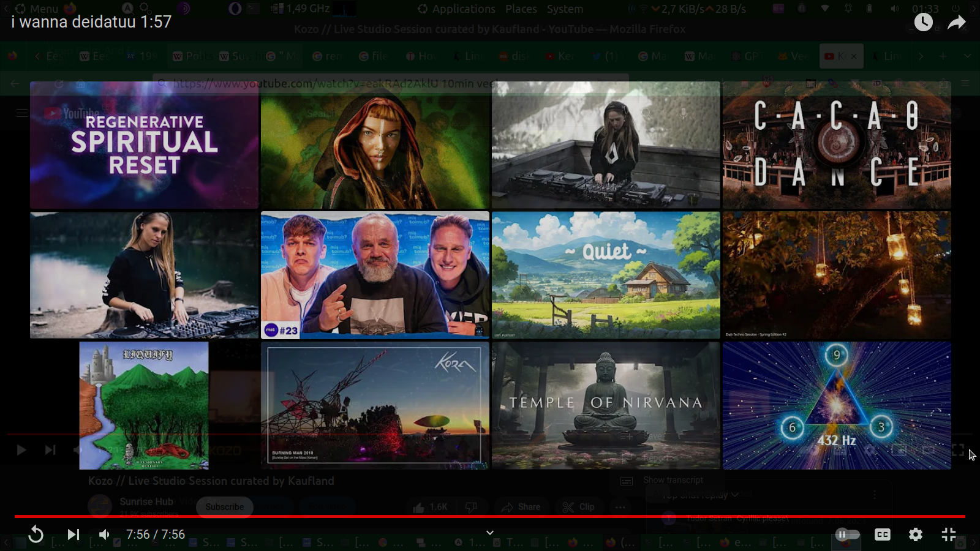Open the Cacao Dance suggested video
The width and height of the screenshot is (980, 551).
coord(837,145)
